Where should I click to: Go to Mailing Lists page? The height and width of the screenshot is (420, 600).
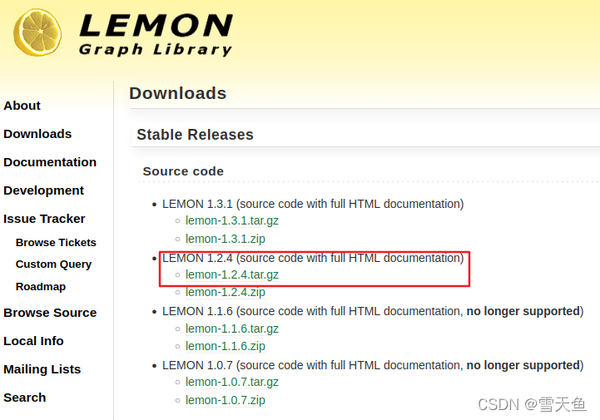pos(42,369)
